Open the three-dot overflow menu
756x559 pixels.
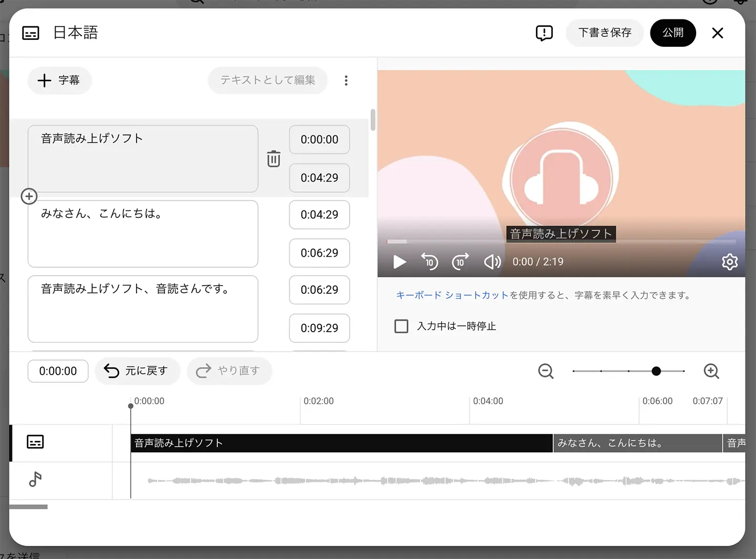coord(346,80)
